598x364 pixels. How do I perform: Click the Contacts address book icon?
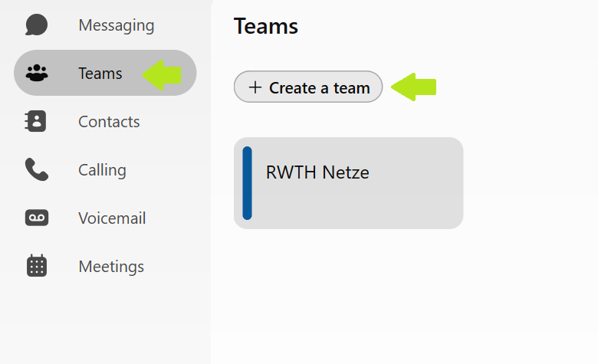(36, 122)
